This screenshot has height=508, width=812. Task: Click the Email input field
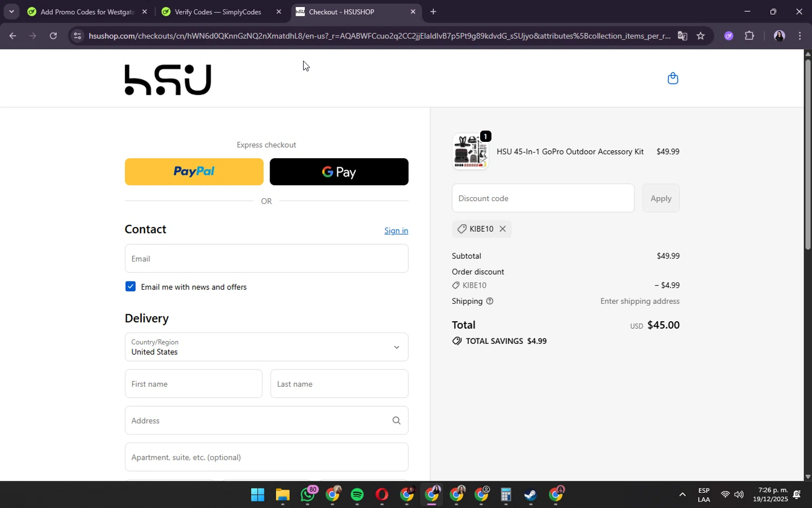tap(266, 258)
